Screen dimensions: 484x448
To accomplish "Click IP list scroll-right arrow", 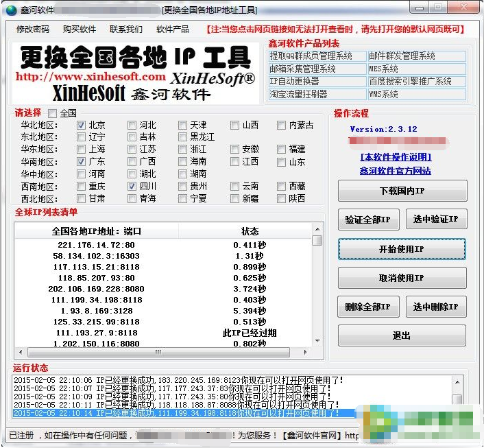I will coord(305,352).
